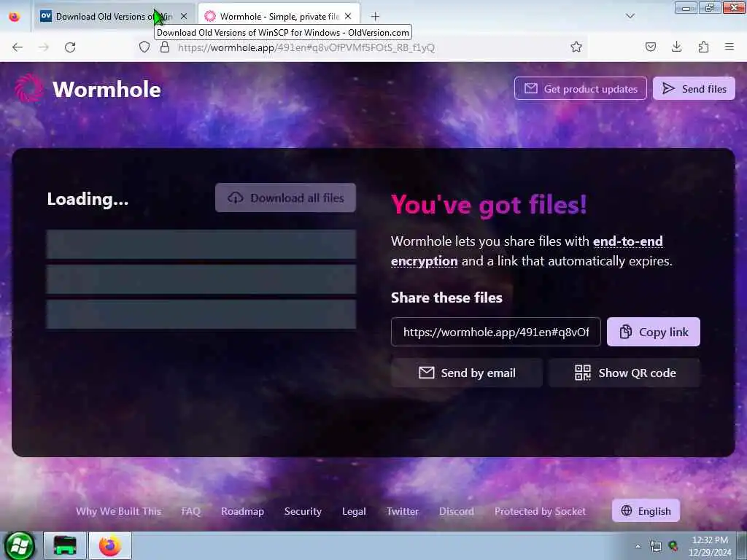Open the English language selector
The image size is (747, 560).
click(646, 510)
